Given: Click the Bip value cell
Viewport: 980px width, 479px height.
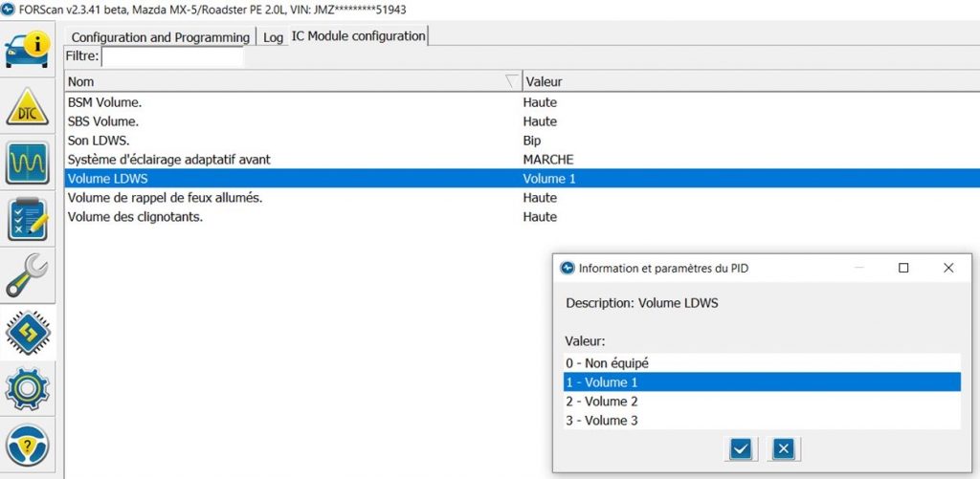Looking at the screenshot, I should 532,141.
